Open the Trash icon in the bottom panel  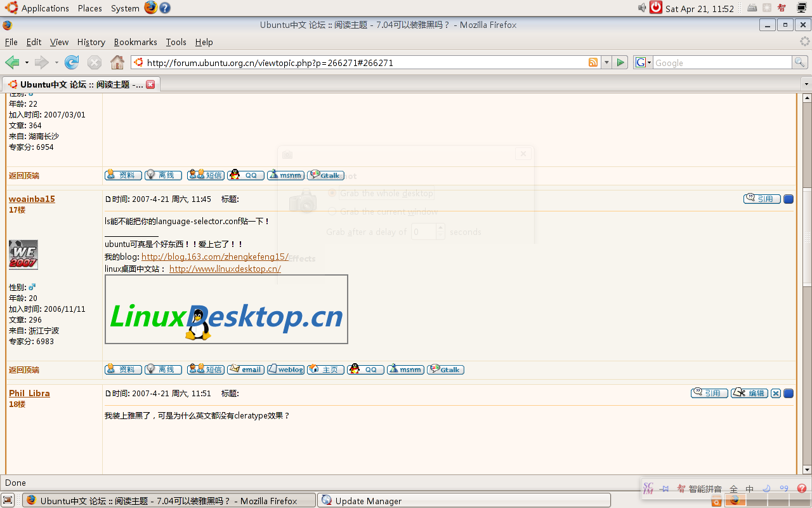(x=716, y=501)
